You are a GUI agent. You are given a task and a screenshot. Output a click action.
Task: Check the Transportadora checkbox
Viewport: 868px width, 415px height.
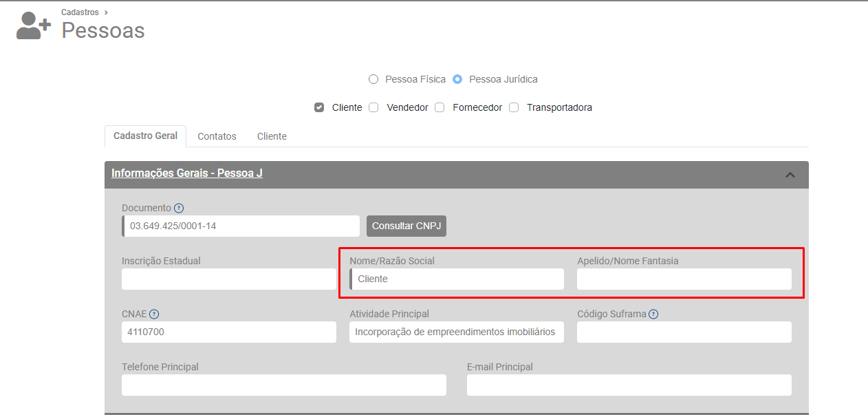pyautogui.click(x=514, y=107)
